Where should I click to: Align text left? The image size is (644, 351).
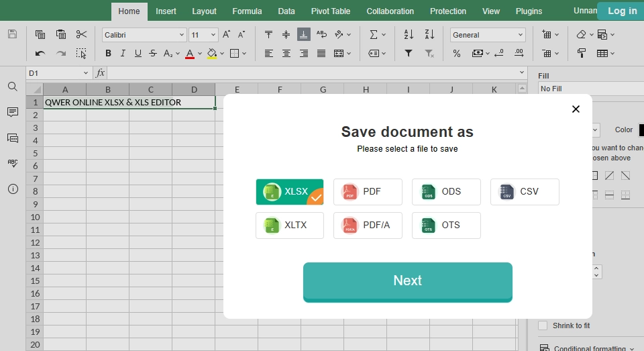268,54
